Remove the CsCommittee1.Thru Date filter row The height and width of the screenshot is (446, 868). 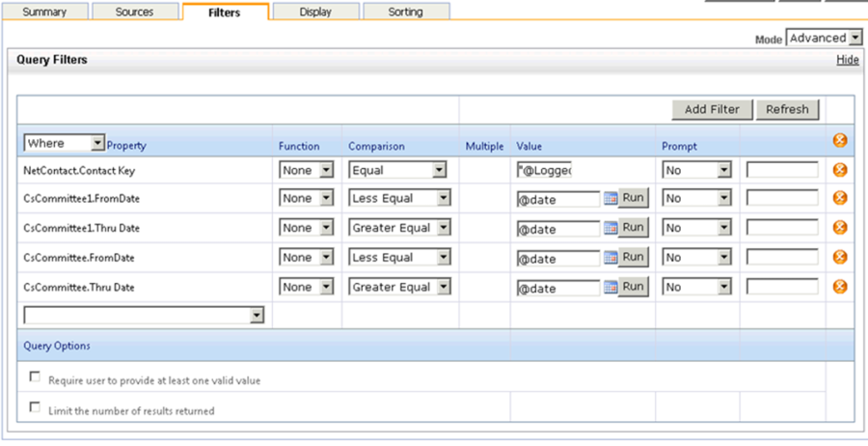point(840,228)
